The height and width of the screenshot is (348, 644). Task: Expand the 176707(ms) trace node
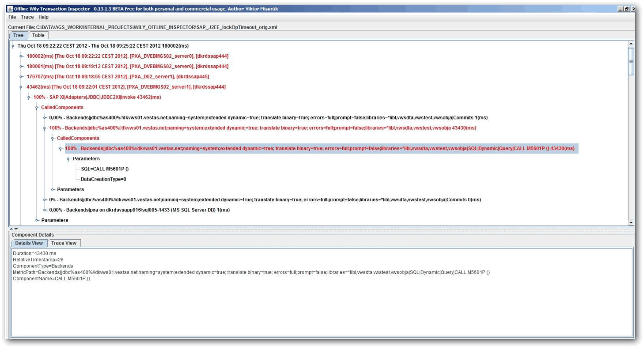tap(22, 77)
